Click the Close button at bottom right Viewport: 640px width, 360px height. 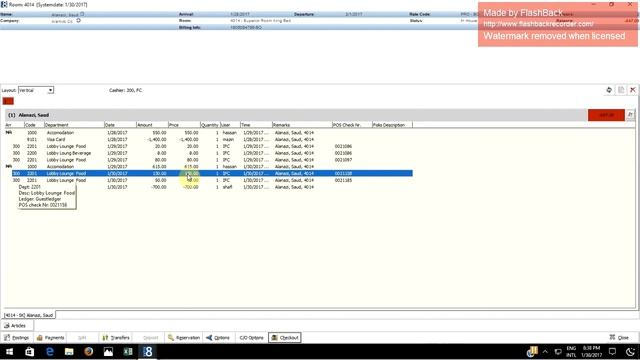pyautogui.click(x=619, y=338)
